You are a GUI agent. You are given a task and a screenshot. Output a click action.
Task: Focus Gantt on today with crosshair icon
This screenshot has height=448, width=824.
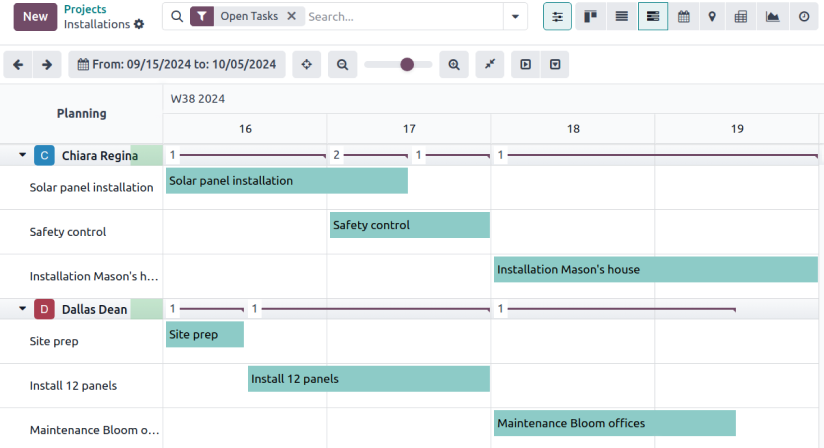[x=306, y=65]
